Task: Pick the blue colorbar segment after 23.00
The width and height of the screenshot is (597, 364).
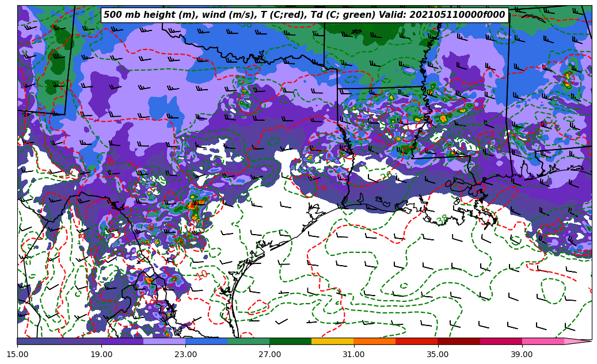Action: click(206, 341)
